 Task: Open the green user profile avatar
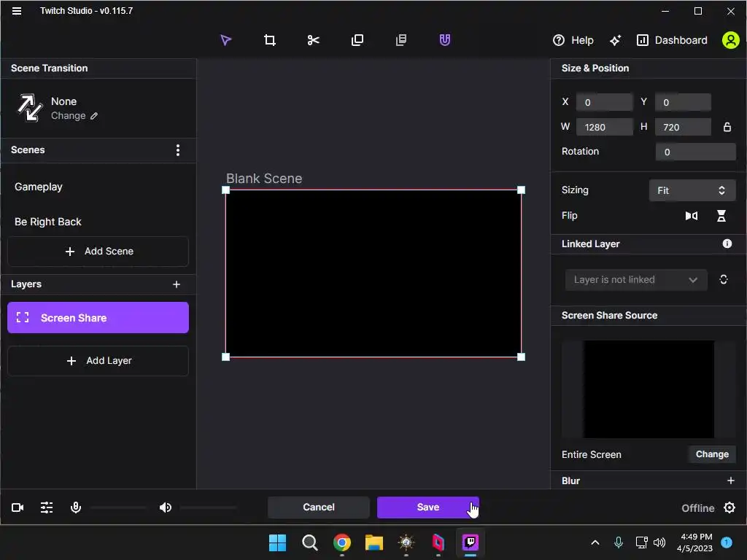[730, 40]
